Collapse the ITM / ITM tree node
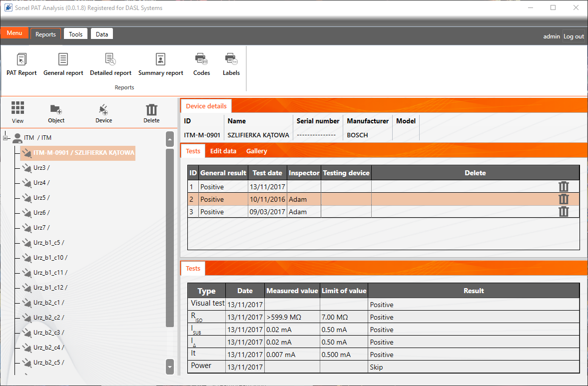The width and height of the screenshot is (588, 386). point(6,137)
